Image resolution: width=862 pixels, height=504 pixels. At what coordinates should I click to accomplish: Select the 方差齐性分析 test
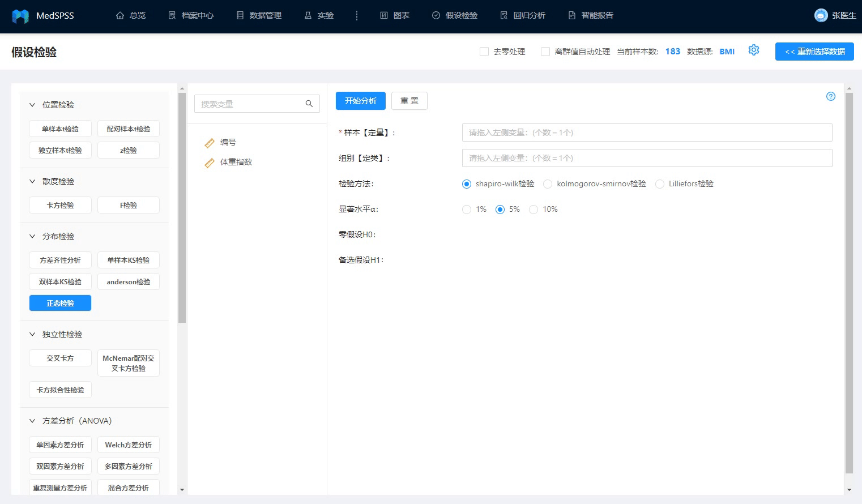(60, 260)
